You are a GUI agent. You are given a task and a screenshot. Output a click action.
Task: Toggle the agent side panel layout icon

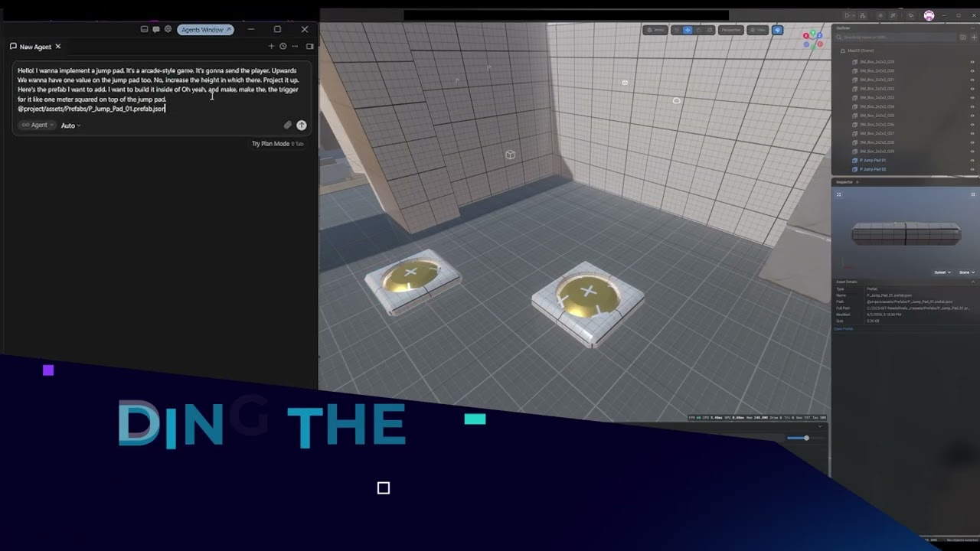(x=309, y=46)
